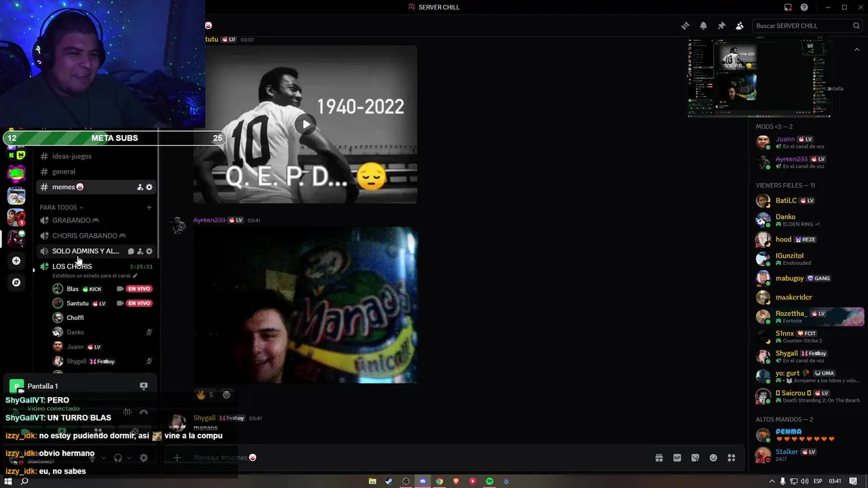Click the fire reaction with count 5
Viewport: 868px width, 488px height.
(x=205, y=394)
